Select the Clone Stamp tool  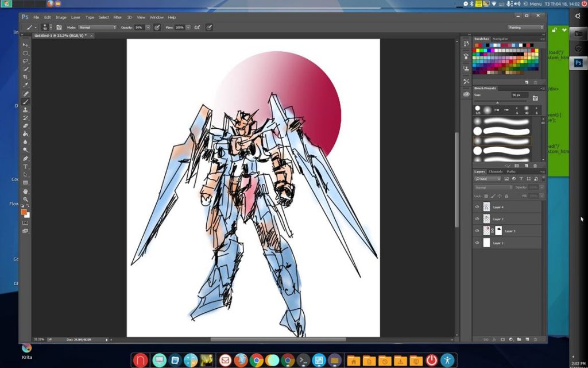coord(25,110)
